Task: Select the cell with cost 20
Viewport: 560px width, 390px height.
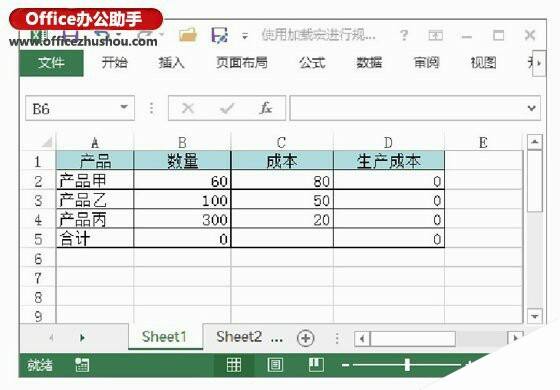Action: [282, 219]
